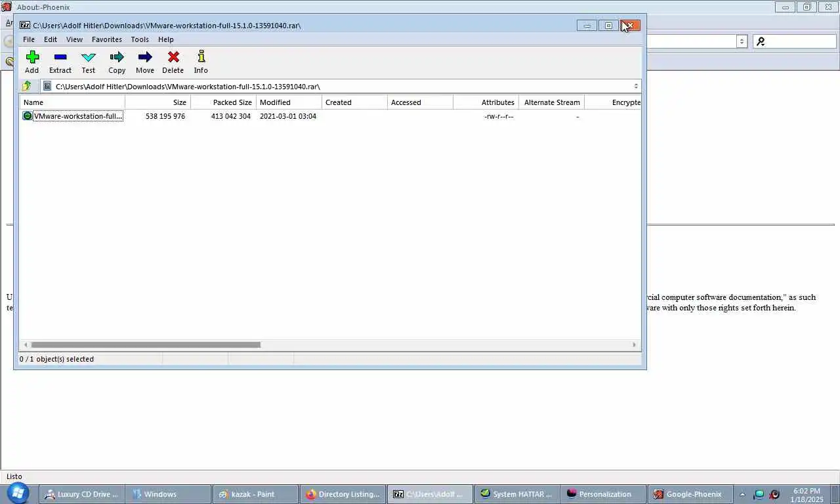
Task: Select the VMware-workstation-full file row
Action: tap(78, 116)
